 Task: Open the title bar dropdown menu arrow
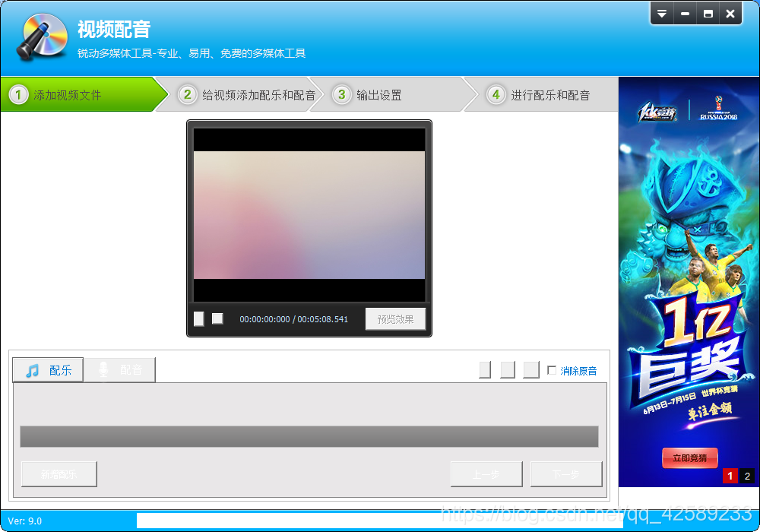662,14
